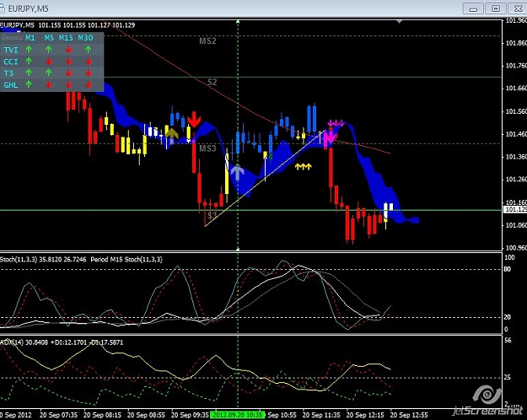Screen dimensions: 527x420
Task: Click the EURJPY,M5 window title text
Action: coord(28,8)
